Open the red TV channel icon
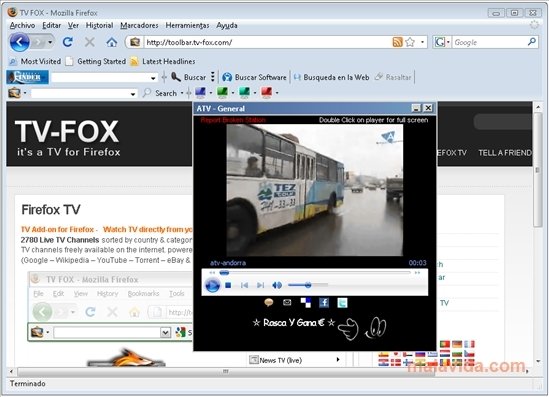The width and height of the screenshot is (549, 397). pos(266,92)
